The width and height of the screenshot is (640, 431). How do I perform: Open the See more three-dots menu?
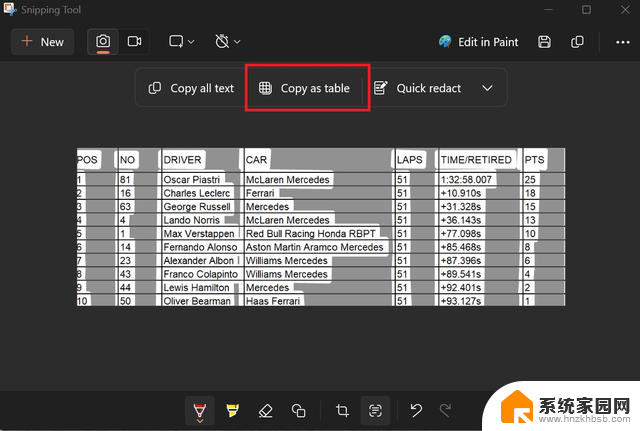click(622, 42)
